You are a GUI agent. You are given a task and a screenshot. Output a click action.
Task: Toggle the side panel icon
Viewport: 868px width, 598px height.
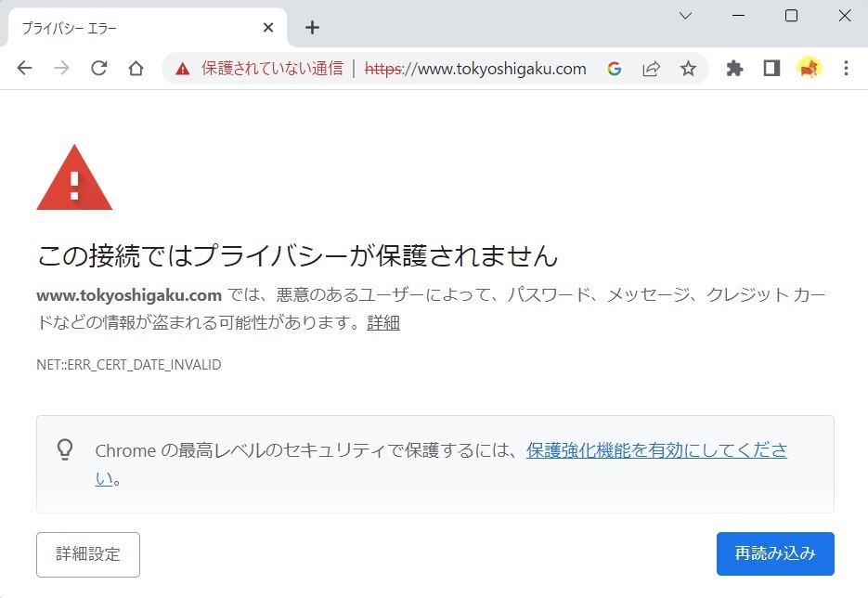click(771, 69)
